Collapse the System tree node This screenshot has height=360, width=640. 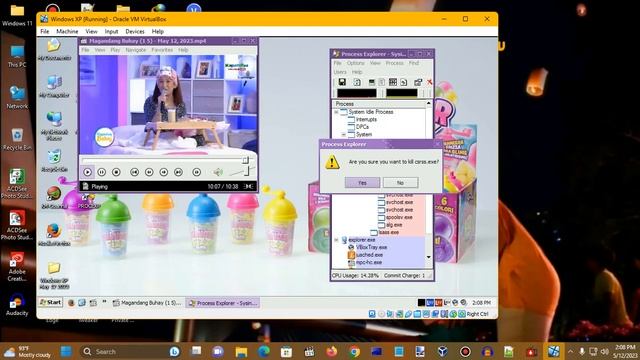pyautogui.click(x=344, y=134)
